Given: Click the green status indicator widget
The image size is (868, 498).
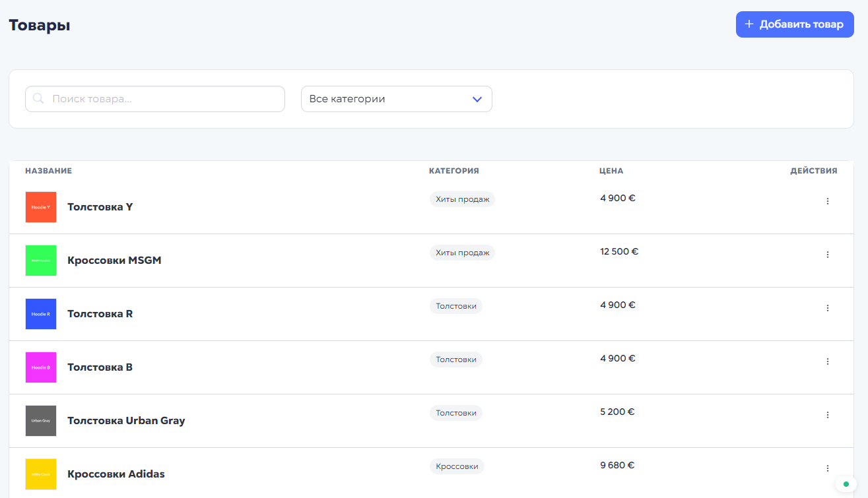Looking at the screenshot, I should point(846,484).
